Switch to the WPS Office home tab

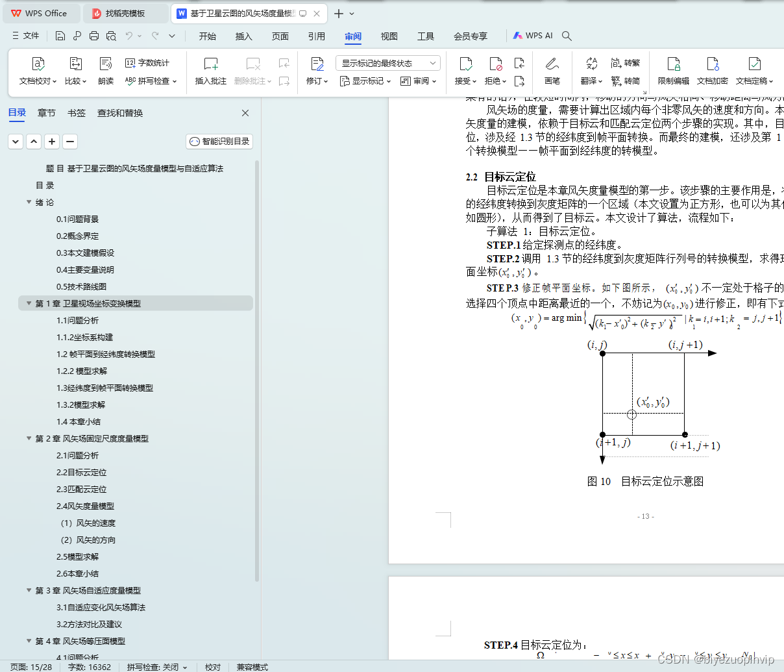click(x=40, y=14)
